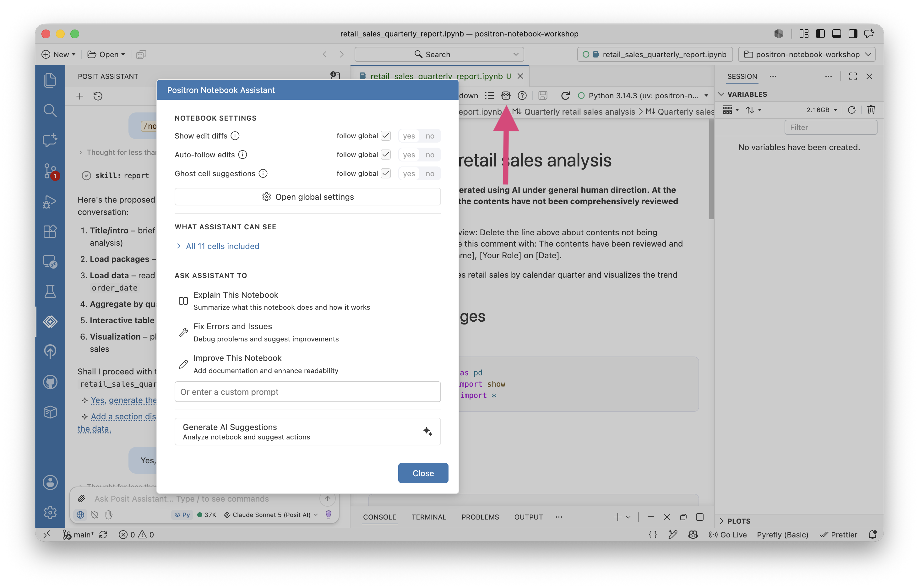Open the GitHub view in activity bar
The height and width of the screenshot is (588, 919).
[50, 382]
